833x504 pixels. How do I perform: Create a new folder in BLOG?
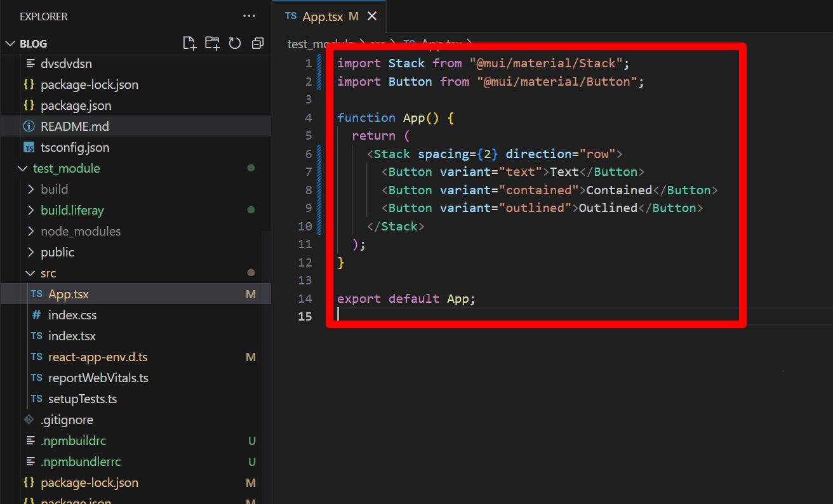pos(212,43)
